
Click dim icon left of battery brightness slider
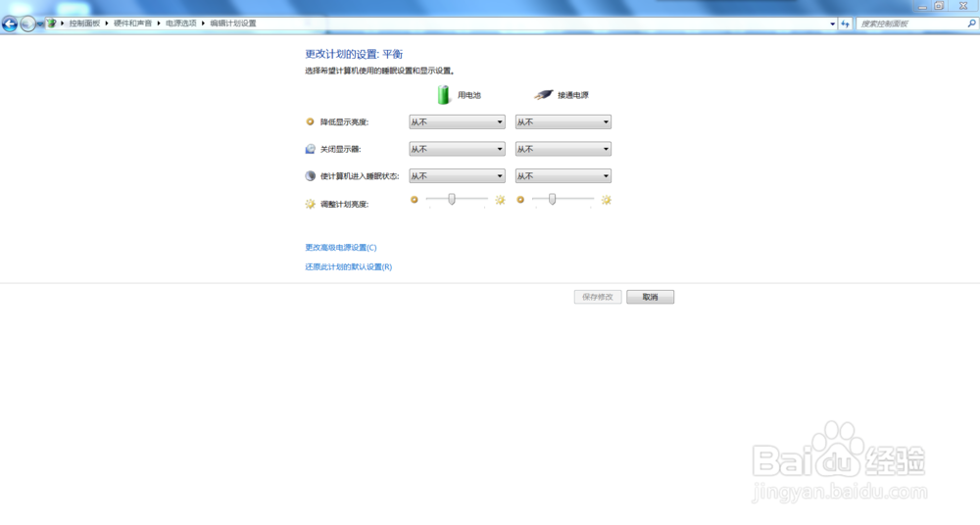click(414, 200)
